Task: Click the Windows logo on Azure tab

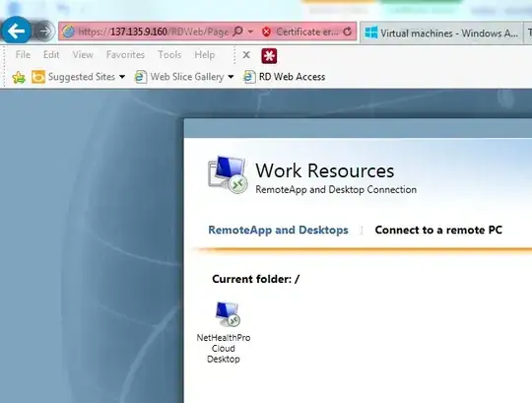Action: 370,33
